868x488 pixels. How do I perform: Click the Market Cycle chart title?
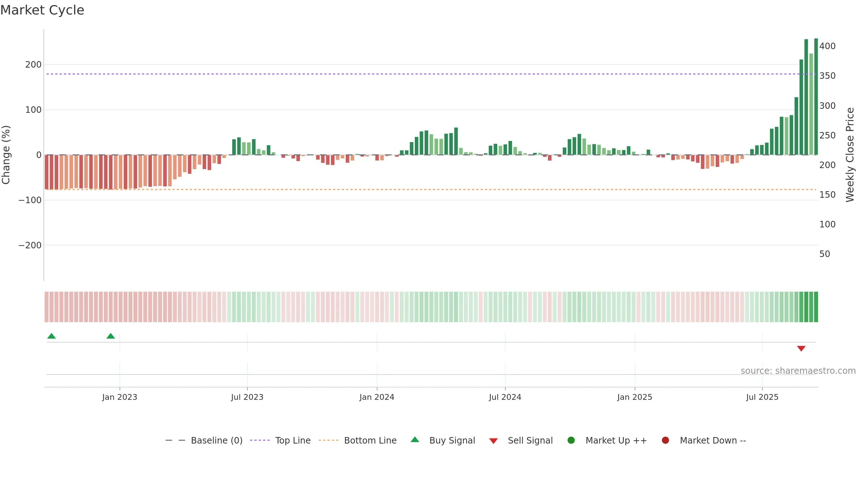tap(42, 10)
